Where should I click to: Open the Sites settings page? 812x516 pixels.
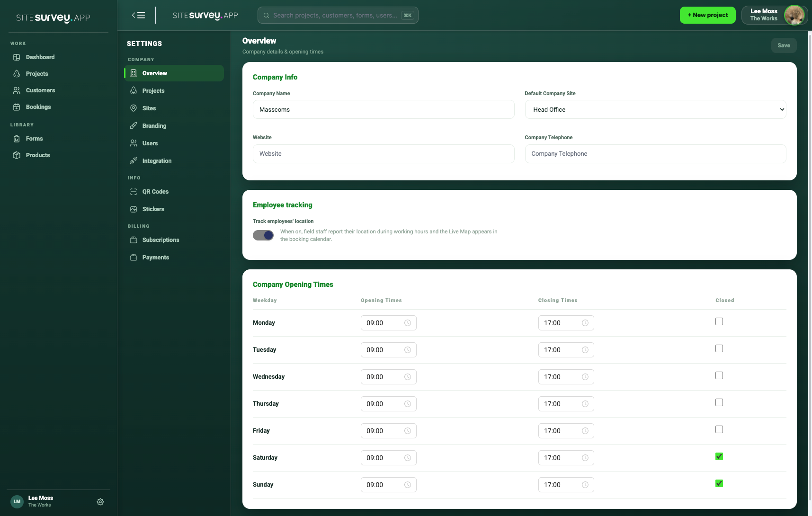[174, 108]
